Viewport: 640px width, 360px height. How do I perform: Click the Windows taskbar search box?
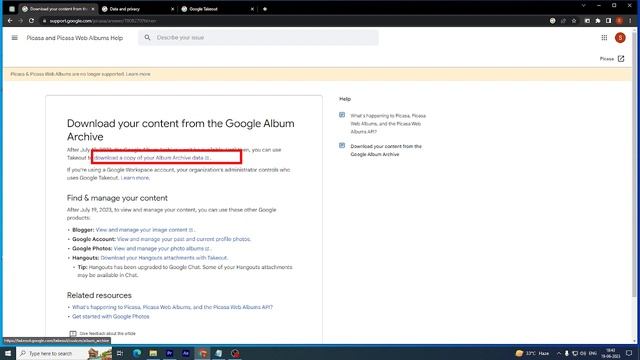click(64, 353)
